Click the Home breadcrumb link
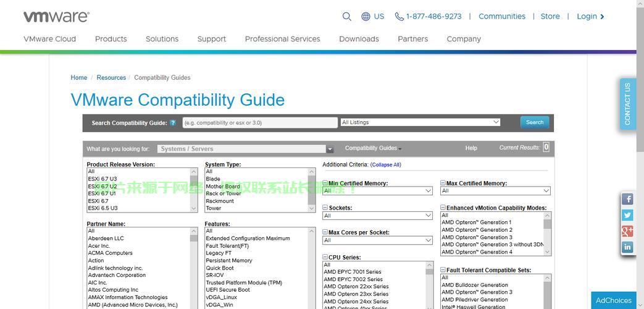The width and height of the screenshot is (644, 309). click(x=79, y=77)
